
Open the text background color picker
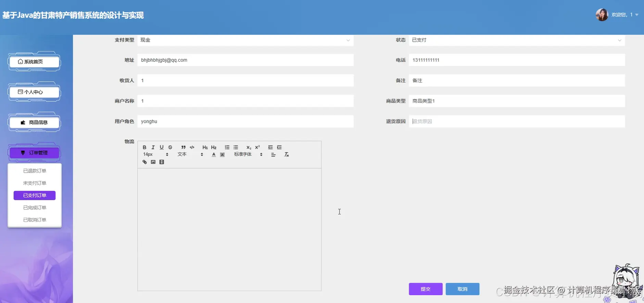coord(222,154)
